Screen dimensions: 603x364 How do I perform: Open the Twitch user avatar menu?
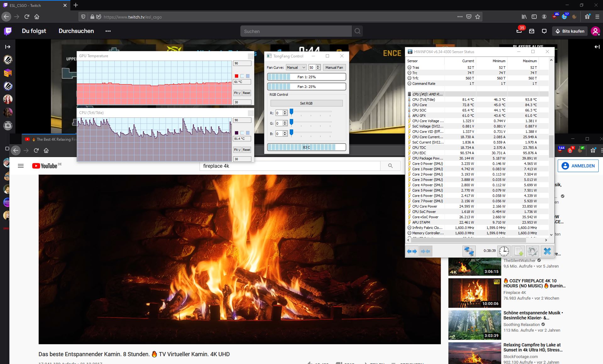595,31
